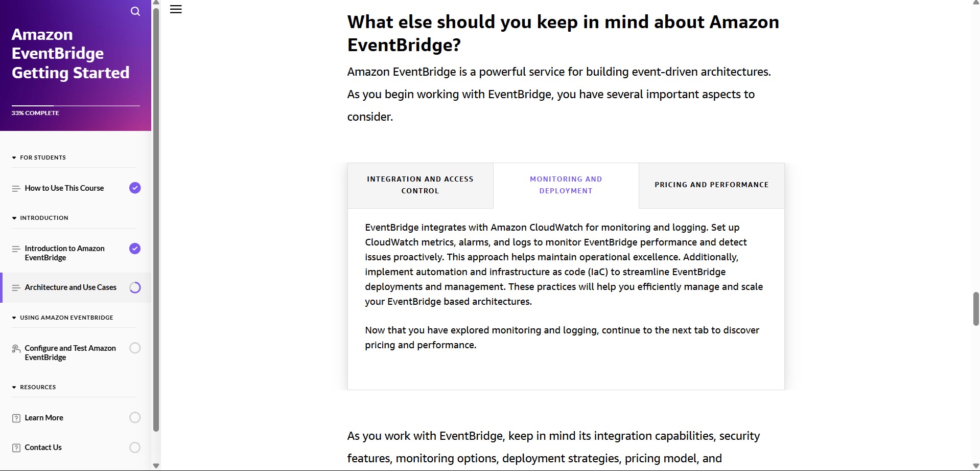Collapse the USING AMAZON EVENTBRIDGE section
Viewport: 980px width, 471px height.
pos(14,318)
